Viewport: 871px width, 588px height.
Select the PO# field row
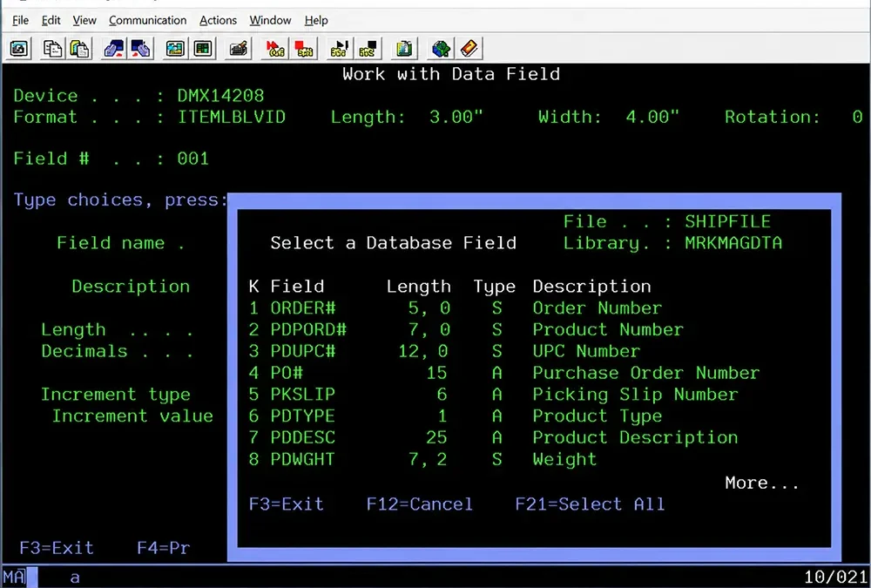coord(503,373)
